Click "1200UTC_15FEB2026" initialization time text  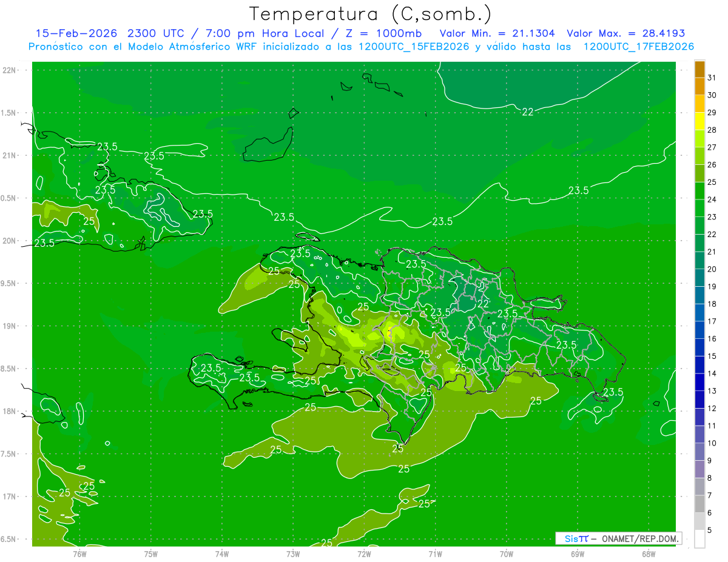[x=413, y=47]
